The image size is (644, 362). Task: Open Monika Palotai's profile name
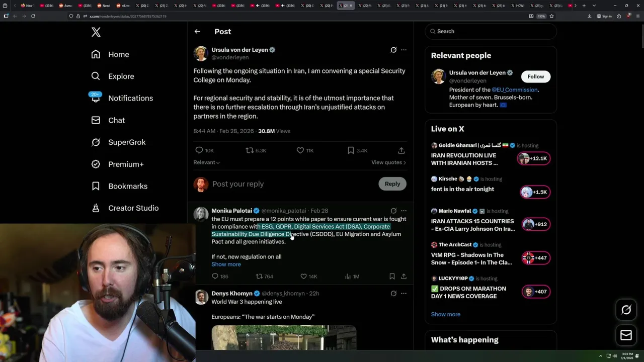click(231, 211)
